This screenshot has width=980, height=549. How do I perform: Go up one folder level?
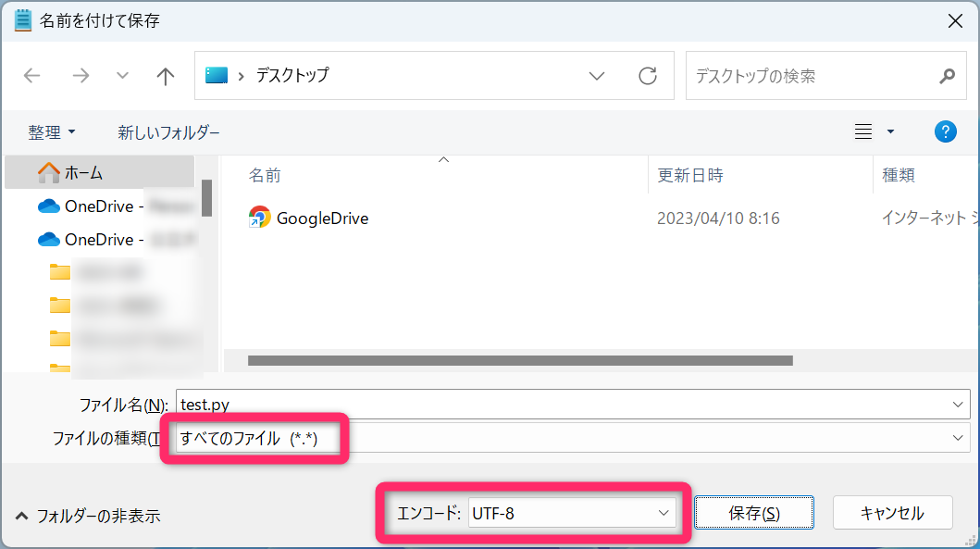point(166,76)
